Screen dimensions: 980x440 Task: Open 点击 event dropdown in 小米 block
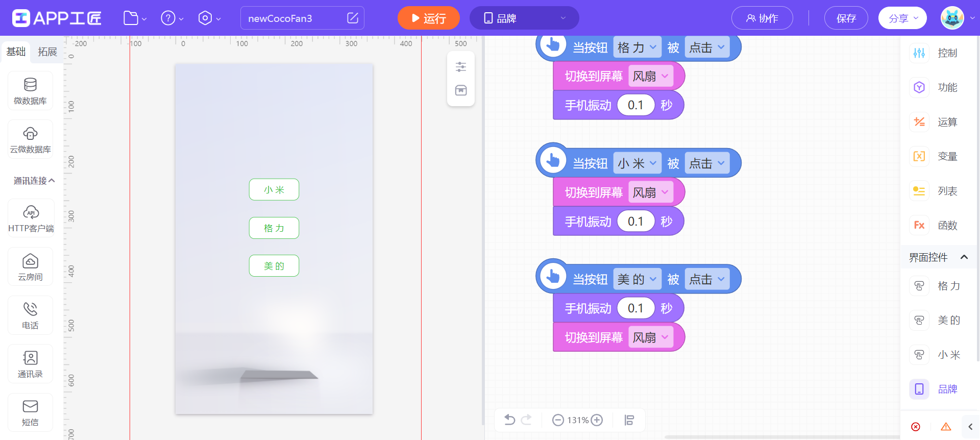pos(707,163)
